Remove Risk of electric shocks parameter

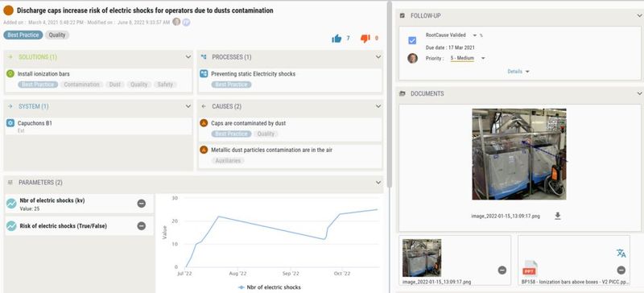coord(142,225)
